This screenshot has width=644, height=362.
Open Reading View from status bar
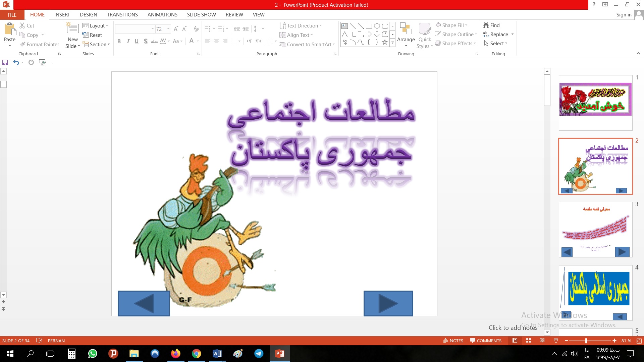click(542, 341)
